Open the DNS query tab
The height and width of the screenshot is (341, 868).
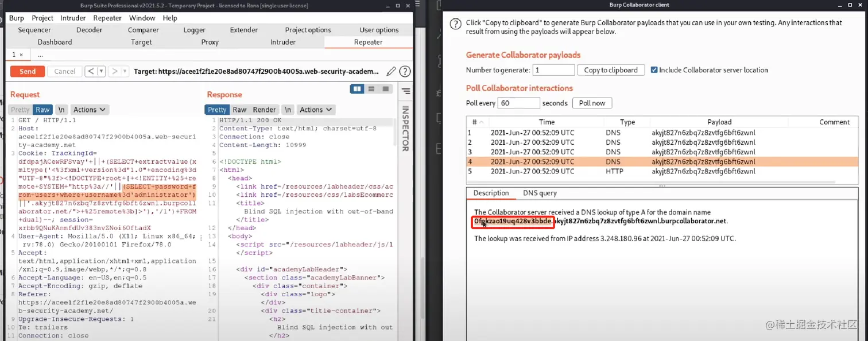pos(540,193)
